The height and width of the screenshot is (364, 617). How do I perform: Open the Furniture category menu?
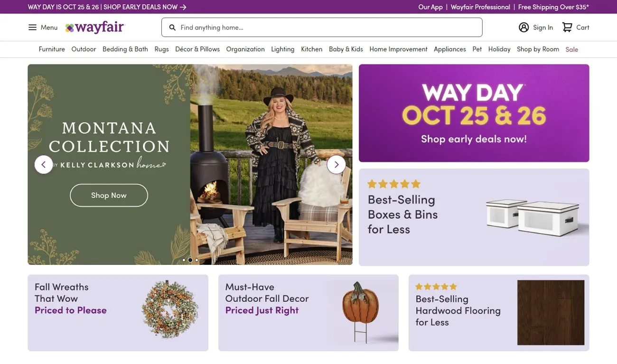click(x=52, y=49)
